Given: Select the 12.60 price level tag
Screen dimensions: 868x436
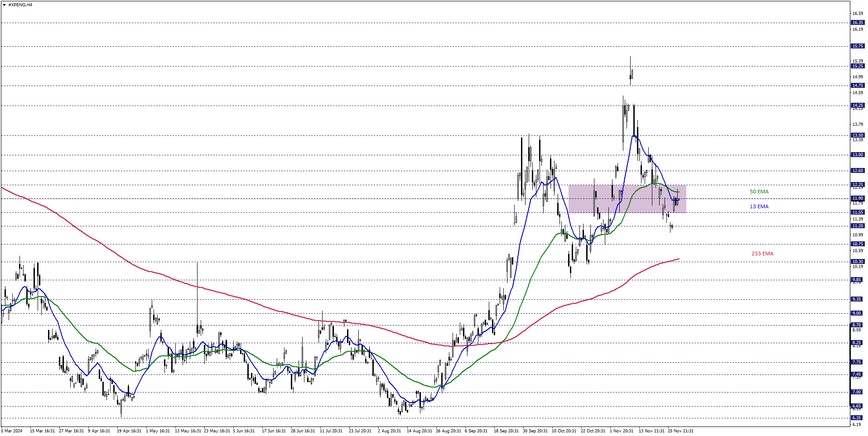Looking at the screenshot, I should coord(858,171).
